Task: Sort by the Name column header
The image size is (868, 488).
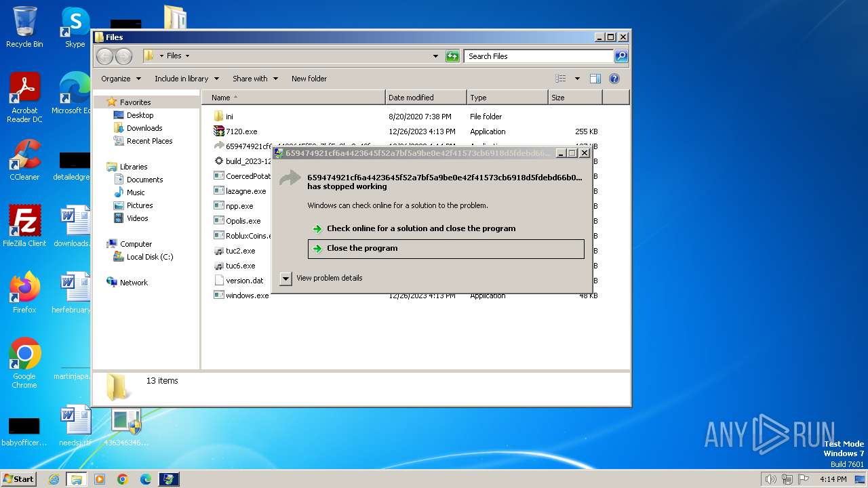Action: pos(293,98)
